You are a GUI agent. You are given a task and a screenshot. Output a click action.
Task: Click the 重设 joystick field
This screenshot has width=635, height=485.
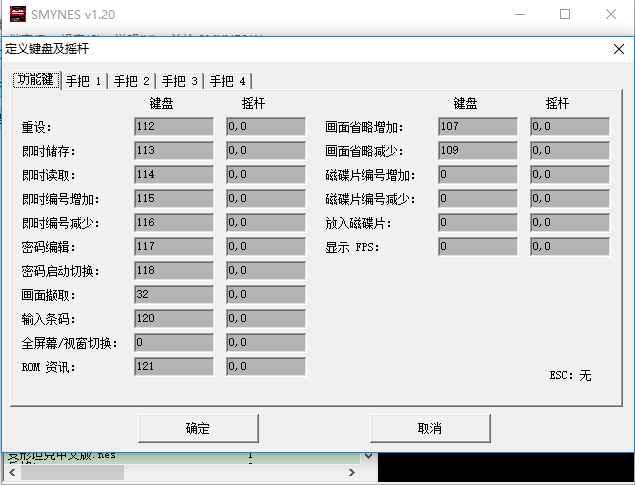[266, 127]
